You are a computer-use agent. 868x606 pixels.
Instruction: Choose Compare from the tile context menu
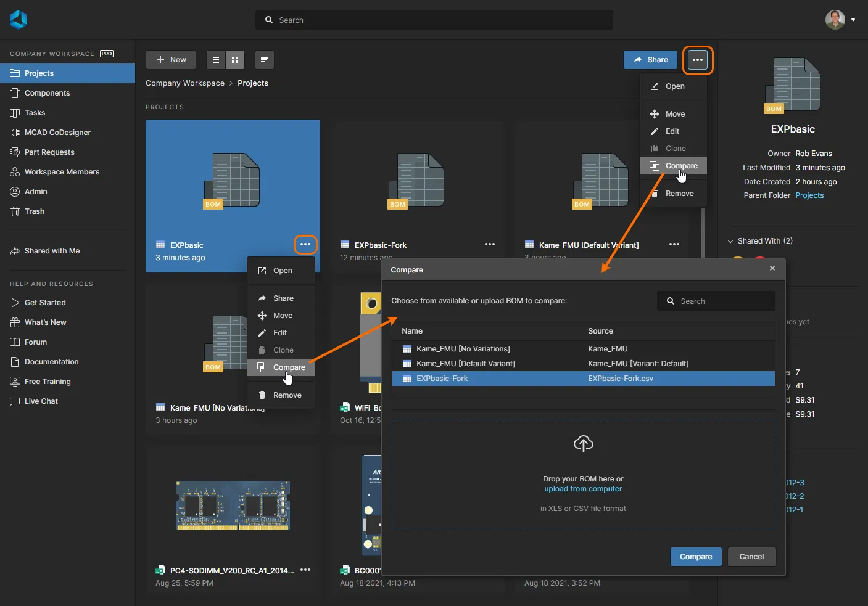point(289,367)
